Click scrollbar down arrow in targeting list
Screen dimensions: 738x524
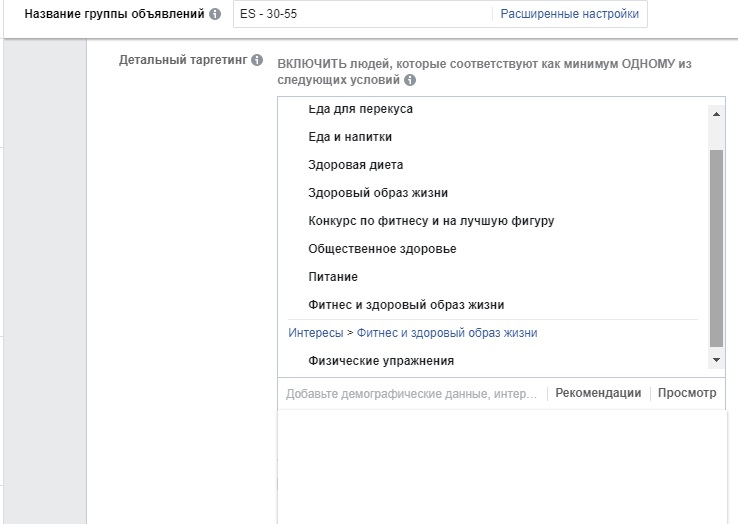716,360
